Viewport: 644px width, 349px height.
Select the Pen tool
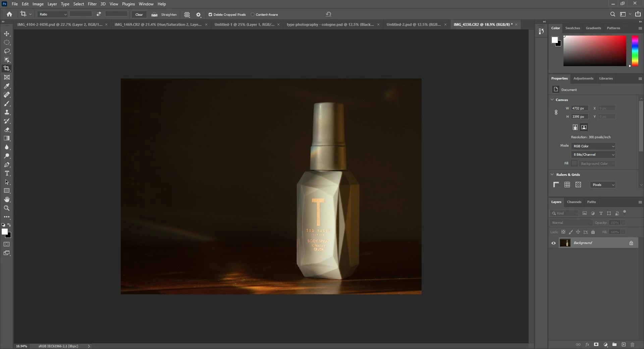[7, 165]
